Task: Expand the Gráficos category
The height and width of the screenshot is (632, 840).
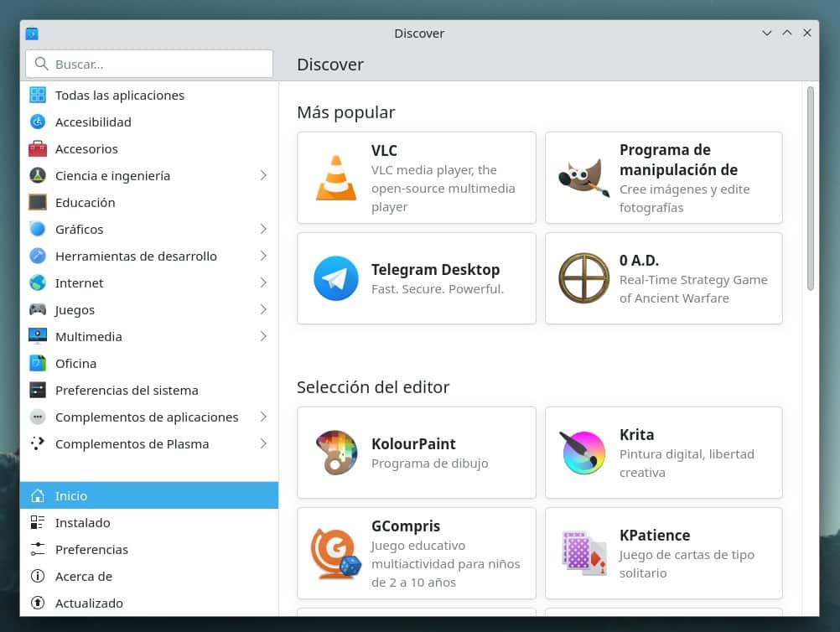Action: (x=263, y=229)
